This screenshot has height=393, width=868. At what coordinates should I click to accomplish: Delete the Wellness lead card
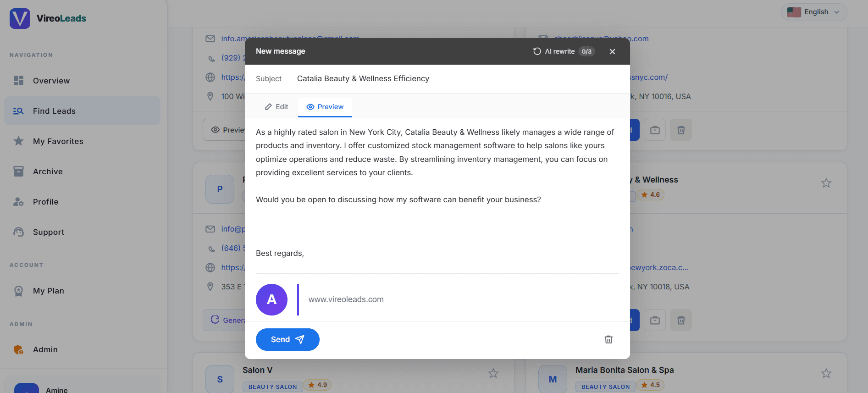coord(681,320)
